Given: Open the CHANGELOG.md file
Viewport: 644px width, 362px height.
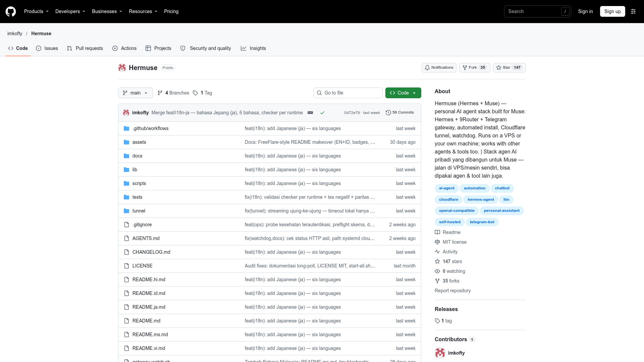Looking at the screenshot, I should (x=151, y=252).
